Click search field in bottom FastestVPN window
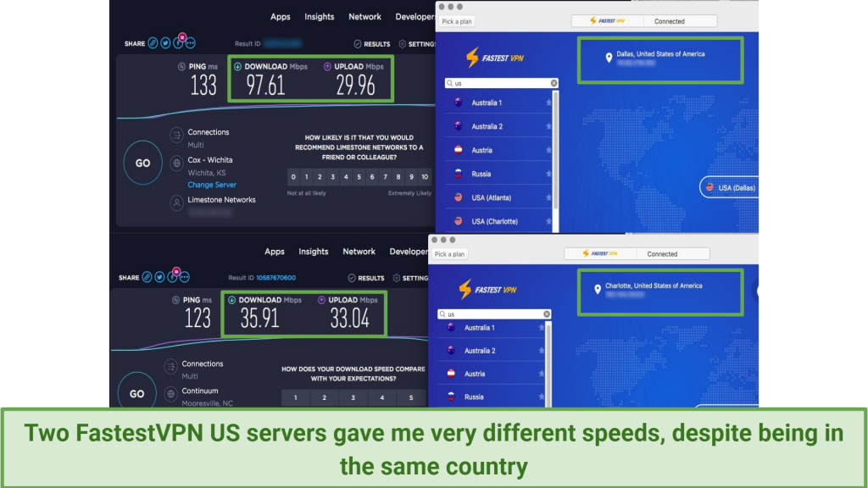This screenshot has height=488, width=868. 494,313
